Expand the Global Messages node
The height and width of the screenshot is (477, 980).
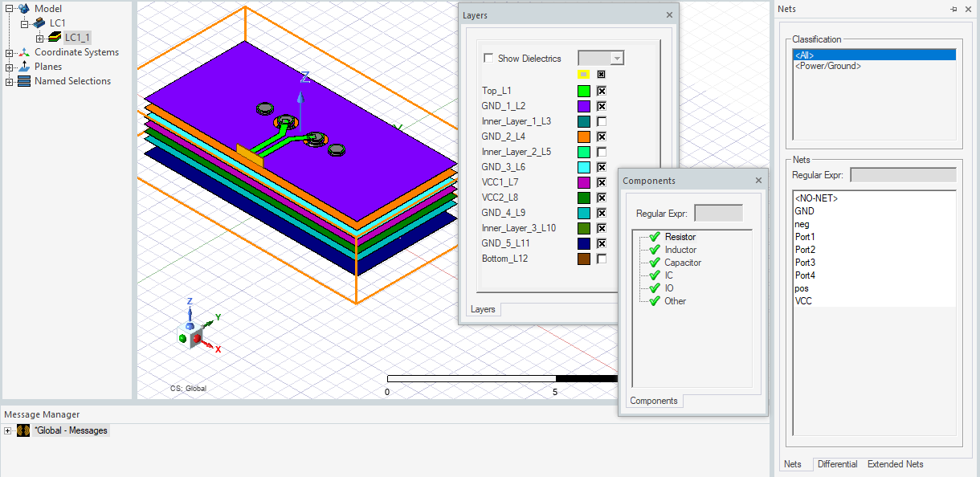pyautogui.click(x=8, y=430)
